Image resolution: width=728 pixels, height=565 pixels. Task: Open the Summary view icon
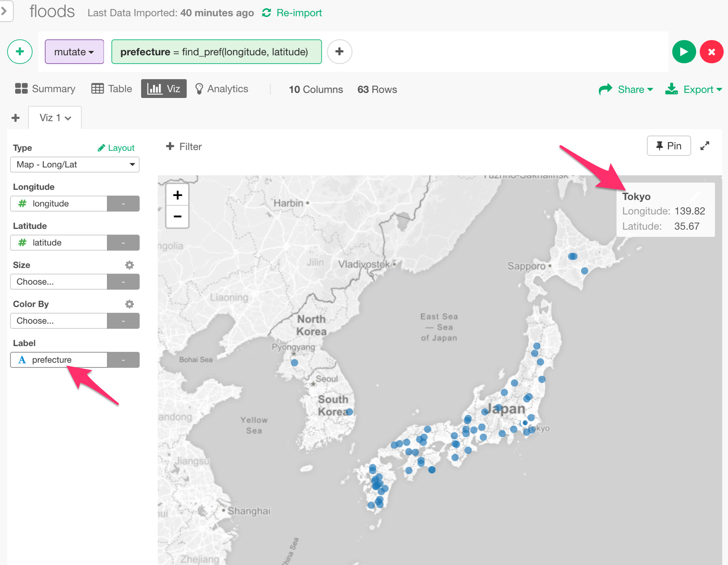pyautogui.click(x=21, y=88)
